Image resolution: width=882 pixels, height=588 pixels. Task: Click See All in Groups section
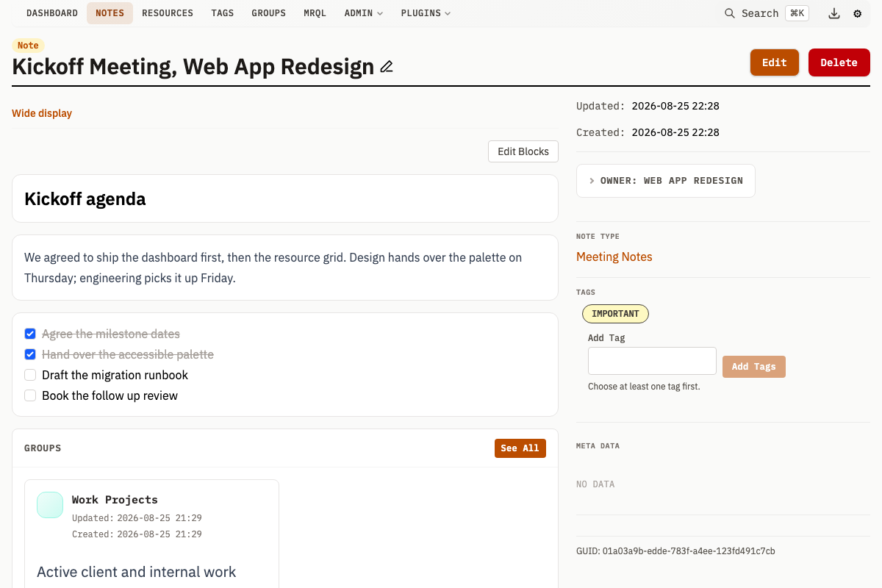coord(520,448)
